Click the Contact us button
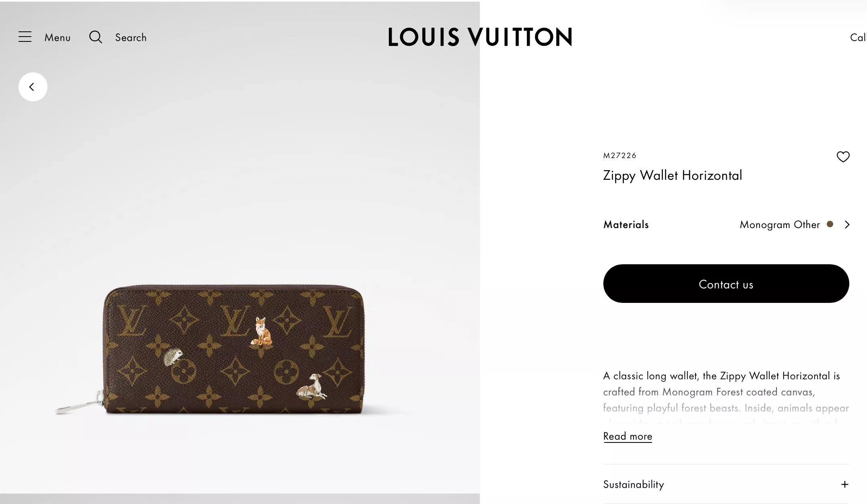This screenshot has width=867, height=504. 726,284
